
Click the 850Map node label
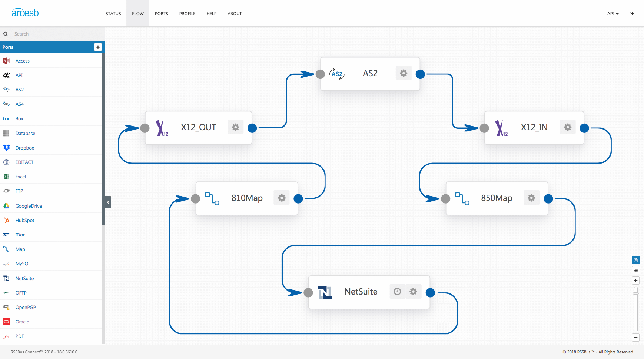(x=497, y=198)
